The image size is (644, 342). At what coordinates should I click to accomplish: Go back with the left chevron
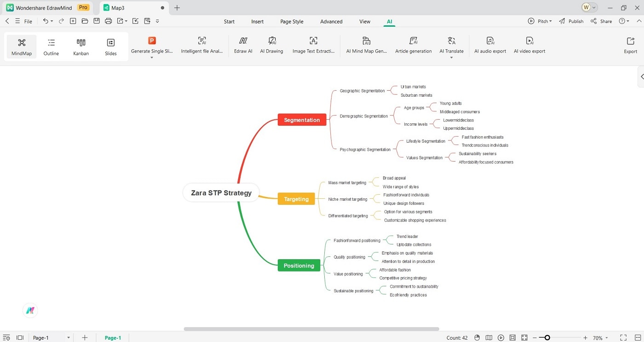coord(7,21)
